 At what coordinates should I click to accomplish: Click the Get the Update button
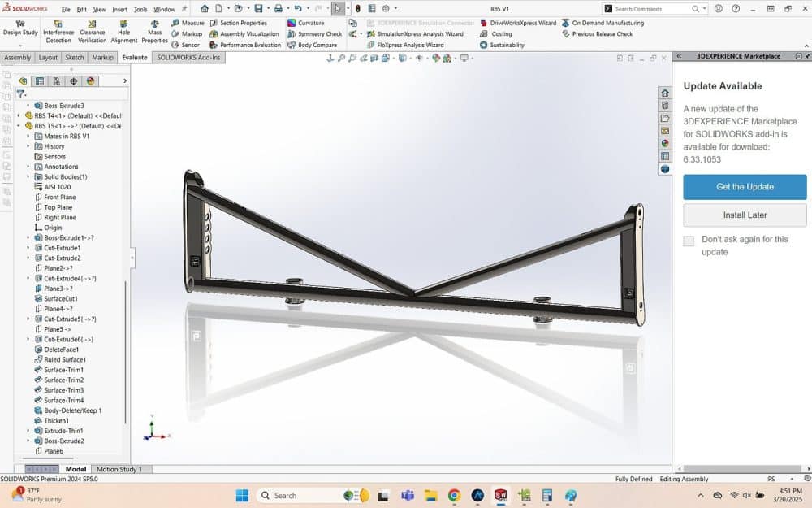tap(745, 187)
